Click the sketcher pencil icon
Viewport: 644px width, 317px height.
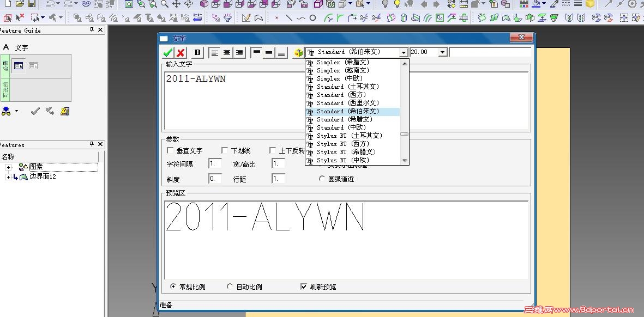tap(246, 18)
